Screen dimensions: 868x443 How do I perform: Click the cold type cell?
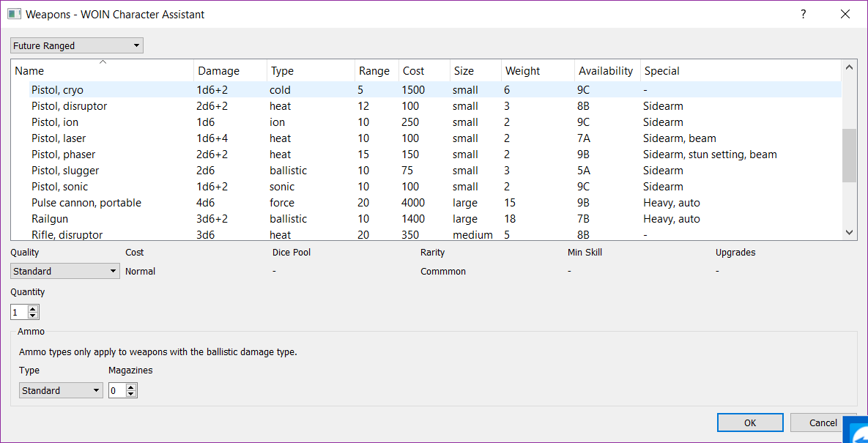coord(281,89)
